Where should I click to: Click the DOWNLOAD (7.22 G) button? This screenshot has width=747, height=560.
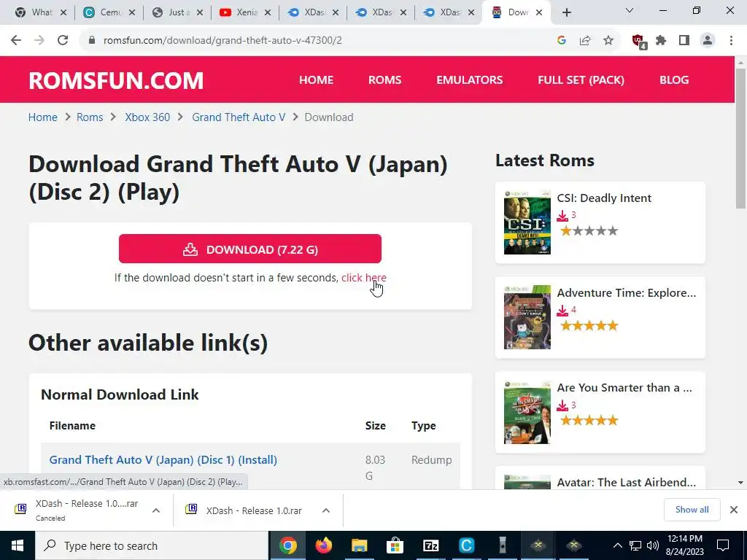tap(250, 249)
